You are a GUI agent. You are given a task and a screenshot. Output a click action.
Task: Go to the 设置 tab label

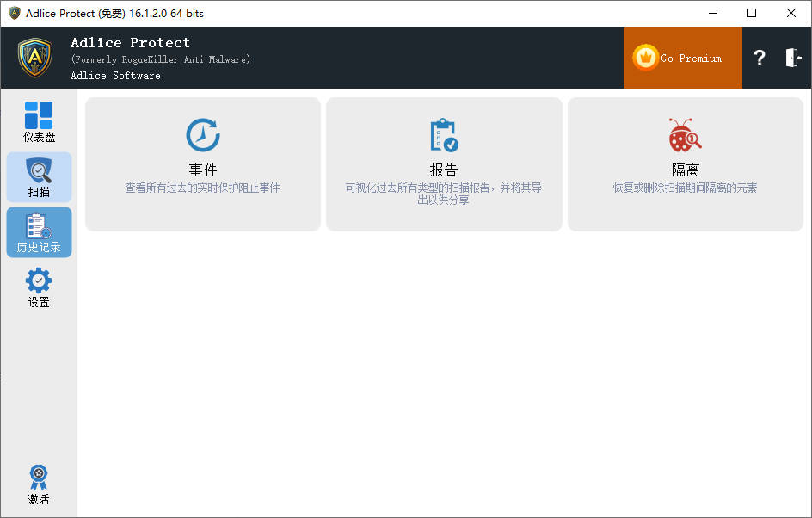pyautogui.click(x=39, y=302)
